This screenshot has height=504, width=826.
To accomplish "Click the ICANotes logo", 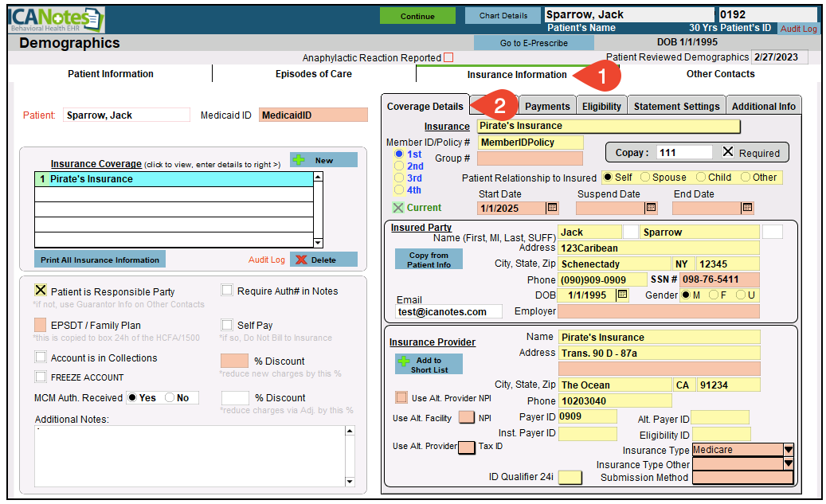I will coord(54,18).
